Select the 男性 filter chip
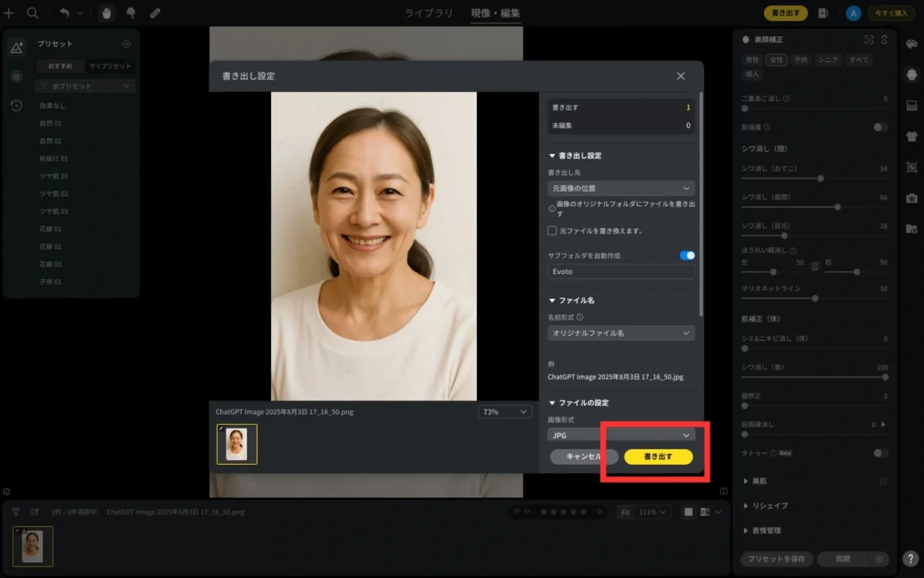This screenshot has height=578, width=924. pyautogui.click(x=752, y=60)
